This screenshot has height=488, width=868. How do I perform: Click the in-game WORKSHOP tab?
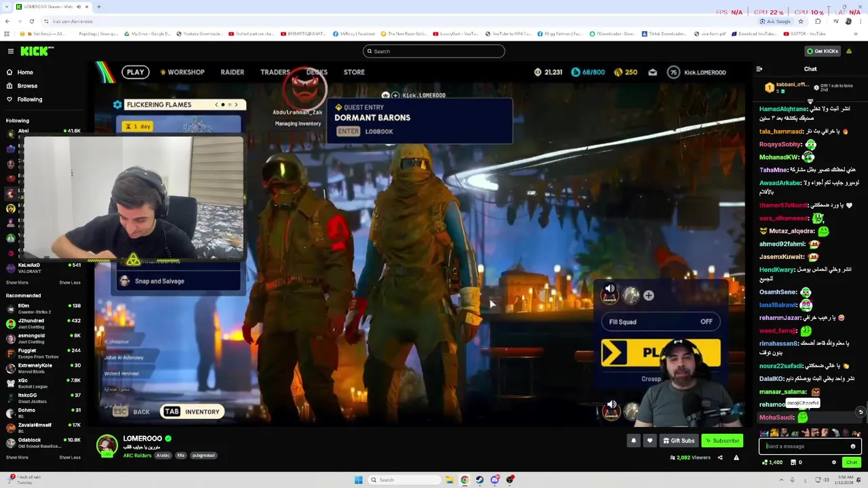click(182, 72)
